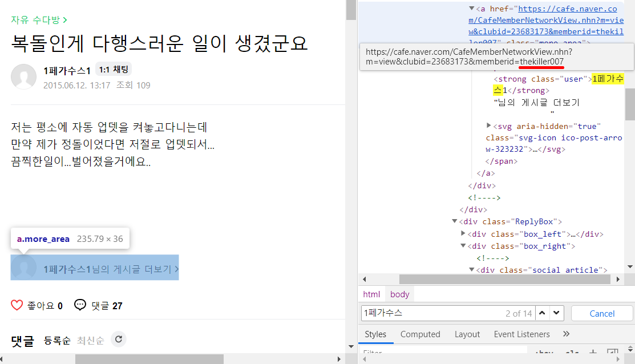
Task: Open the 1:1 채팅 button
Action: (114, 70)
